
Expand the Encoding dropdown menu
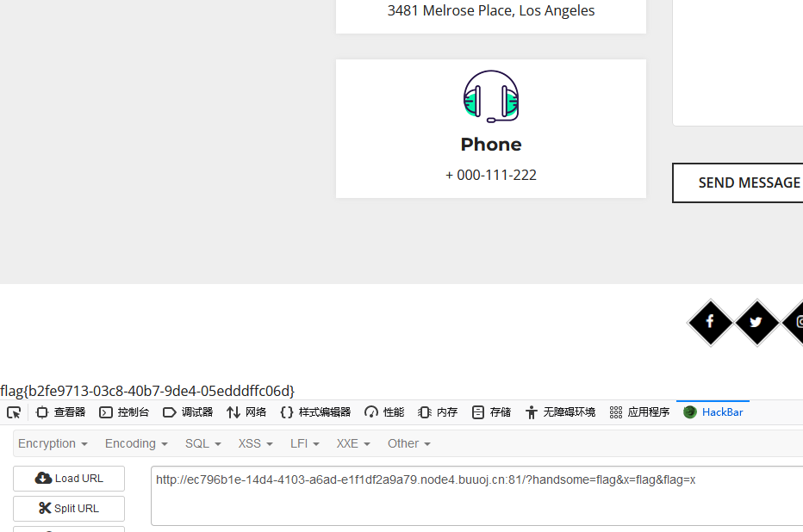pos(136,443)
